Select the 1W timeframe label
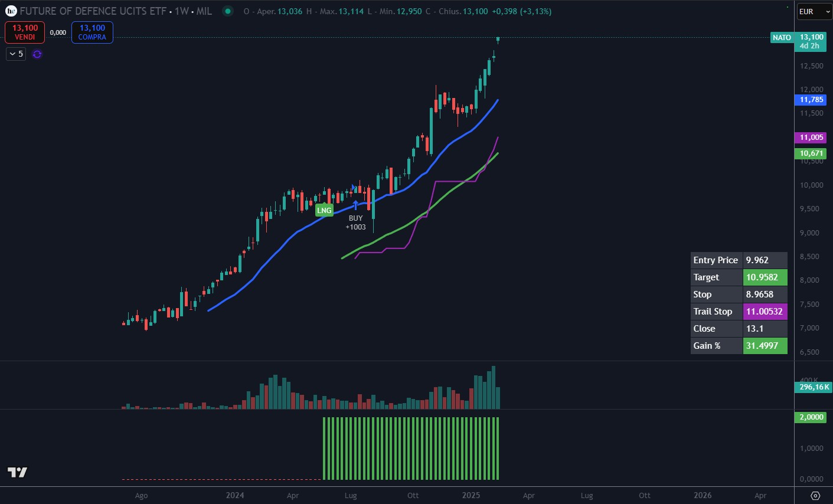 pos(181,11)
